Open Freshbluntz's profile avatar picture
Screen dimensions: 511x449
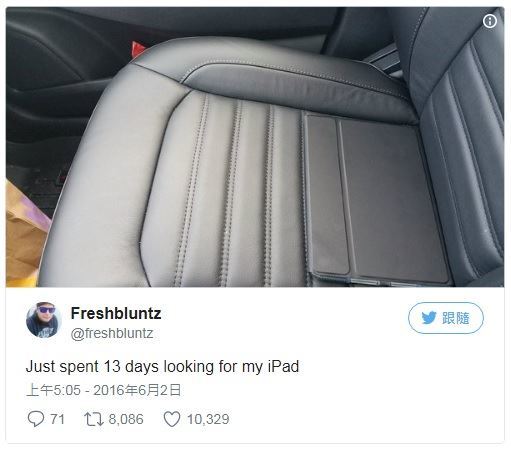click(x=44, y=320)
